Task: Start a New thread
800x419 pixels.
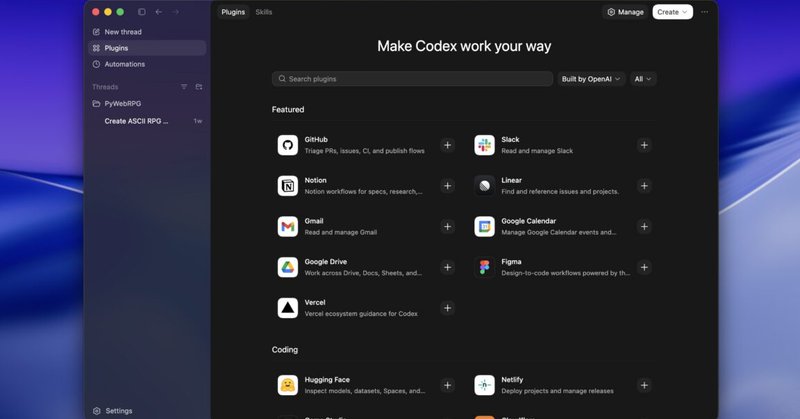Action: pyautogui.click(x=147, y=32)
